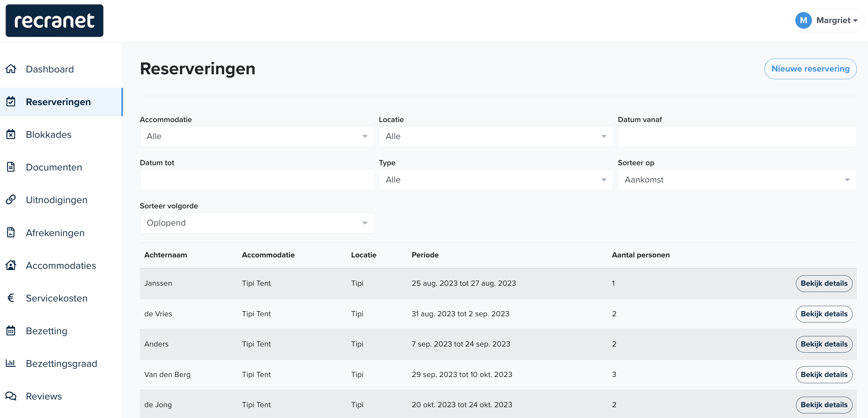
Task: Go to Blokkades in the sidebar
Action: click(61, 134)
